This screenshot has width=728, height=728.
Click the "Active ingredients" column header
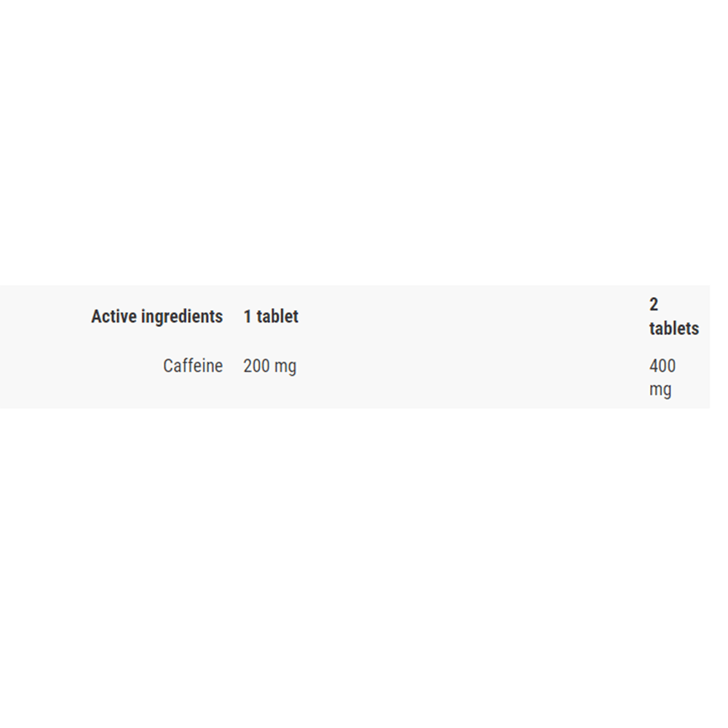(157, 316)
